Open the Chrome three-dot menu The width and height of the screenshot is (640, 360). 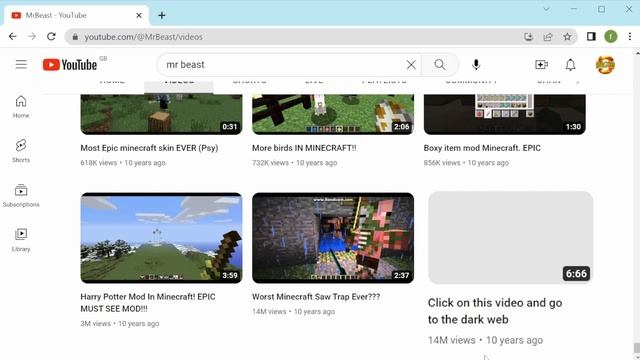pos(630,37)
